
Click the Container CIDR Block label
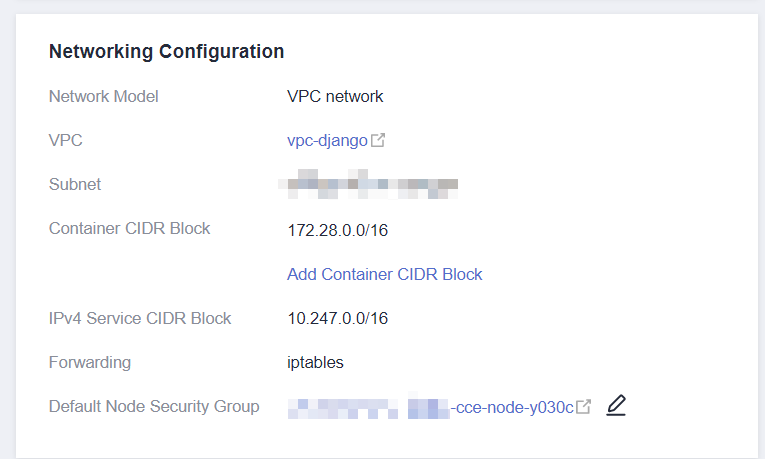click(129, 229)
